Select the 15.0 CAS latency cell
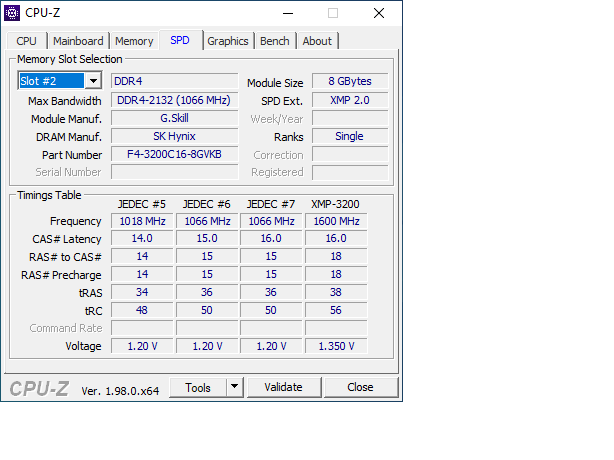Viewport: 614px width, 460px height. pyautogui.click(x=207, y=238)
